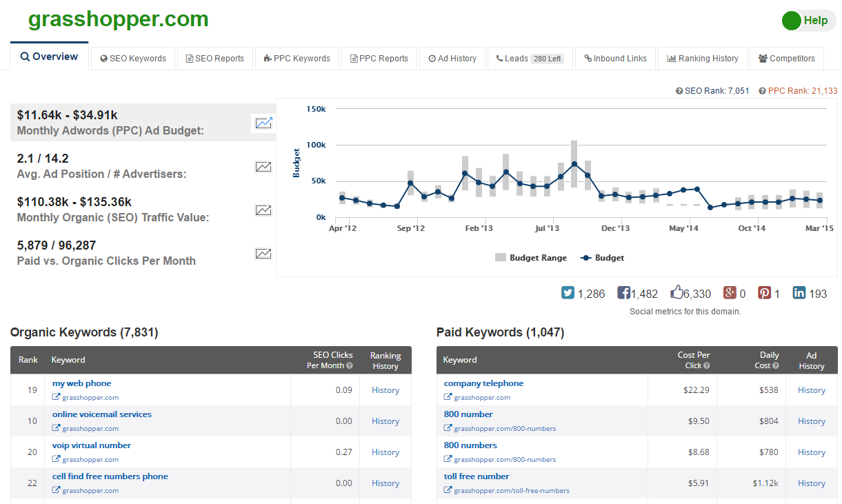This screenshot has width=842, height=504.
Task: Toggle the Budget Range legend series
Action: click(x=531, y=258)
